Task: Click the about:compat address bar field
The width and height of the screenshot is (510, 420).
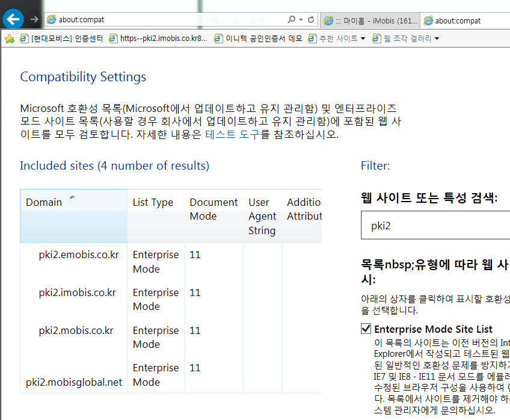Action: 180,19
